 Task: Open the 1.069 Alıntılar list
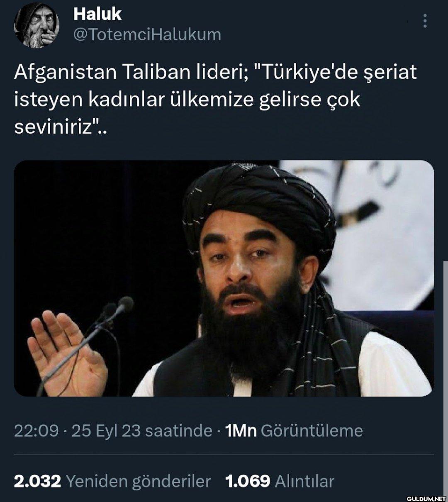pyautogui.click(x=280, y=481)
